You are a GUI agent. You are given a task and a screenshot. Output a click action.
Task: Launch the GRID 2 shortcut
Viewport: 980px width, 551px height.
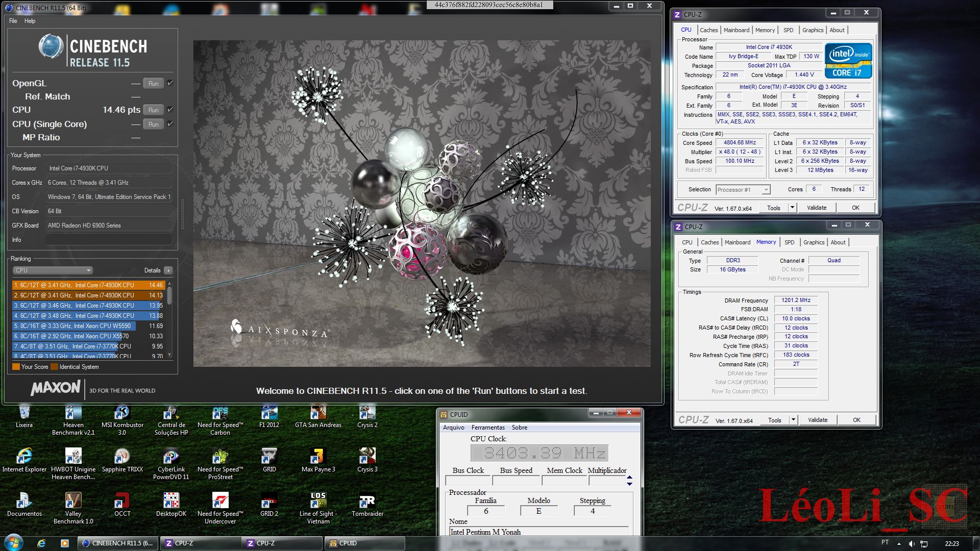tap(269, 505)
